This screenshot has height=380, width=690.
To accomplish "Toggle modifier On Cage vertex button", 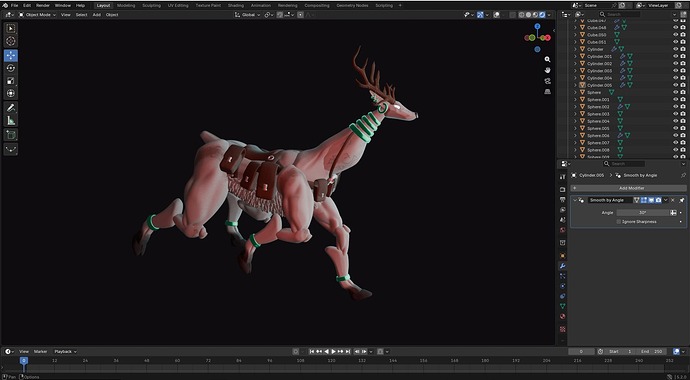I will [636, 200].
